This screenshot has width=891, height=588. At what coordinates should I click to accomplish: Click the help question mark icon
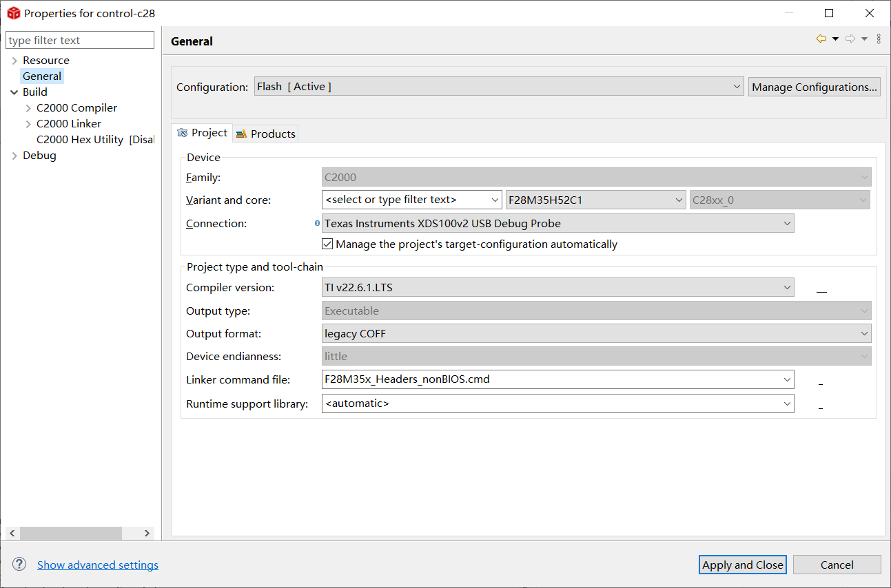pos(19,564)
